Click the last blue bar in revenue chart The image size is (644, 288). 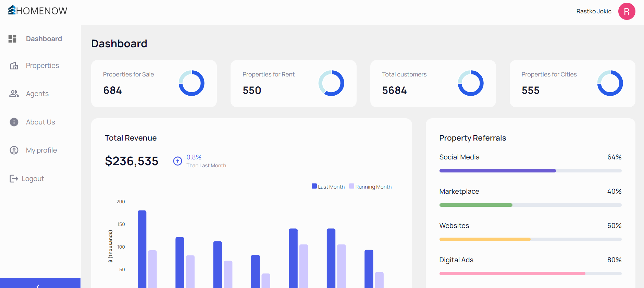369,269
